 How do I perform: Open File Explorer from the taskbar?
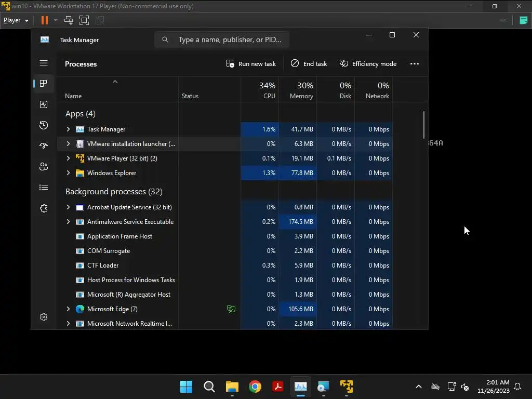click(232, 387)
